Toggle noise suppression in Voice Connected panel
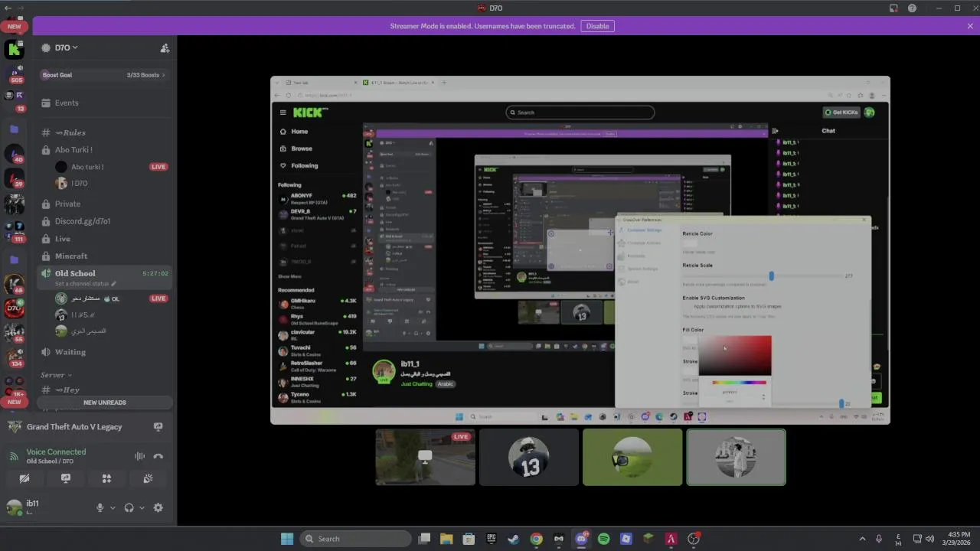Image resolution: width=980 pixels, height=551 pixels. 139,456
